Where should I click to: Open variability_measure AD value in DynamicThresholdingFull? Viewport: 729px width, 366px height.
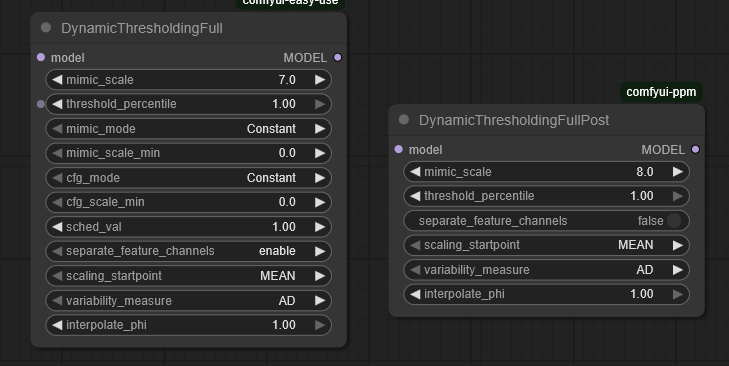pyautogui.click(x=287, y=301)
